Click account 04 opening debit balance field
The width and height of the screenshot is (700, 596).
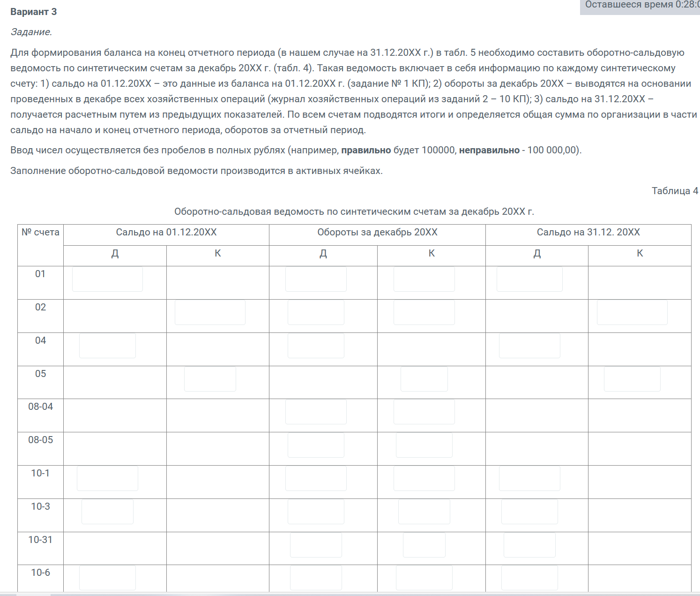[107, 346]
